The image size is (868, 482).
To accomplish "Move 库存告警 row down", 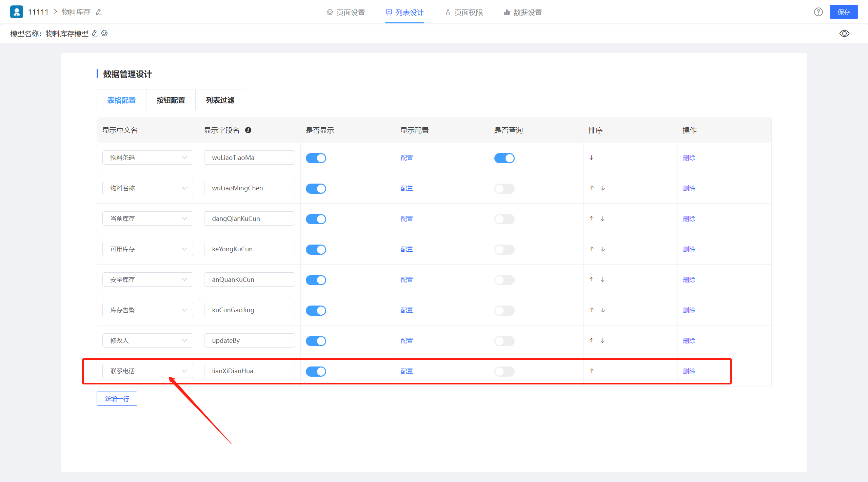I will [x=603, y=310].
